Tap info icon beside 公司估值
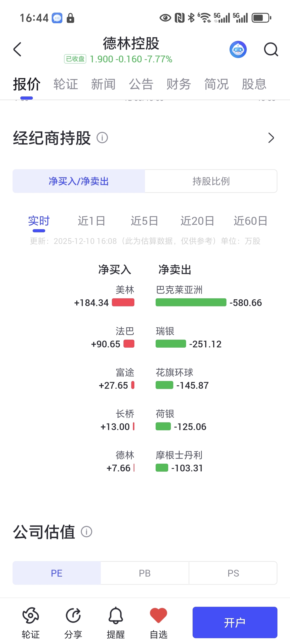 87,532
